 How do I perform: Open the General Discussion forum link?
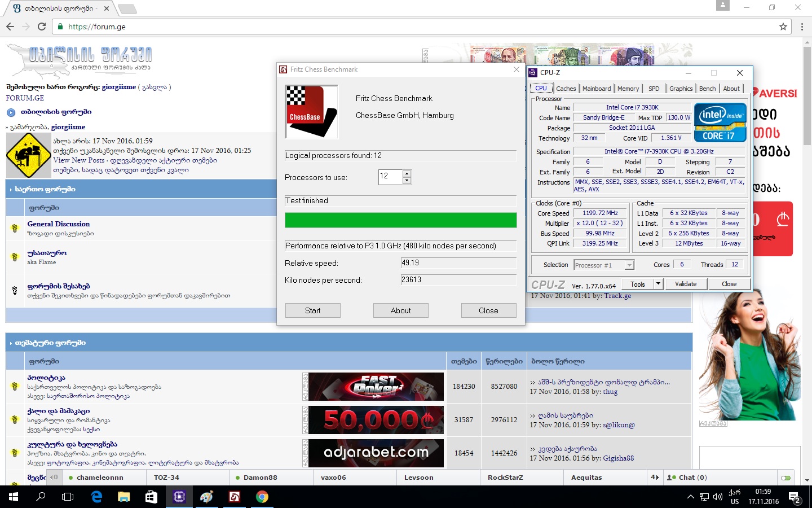(x=59, y=224)
